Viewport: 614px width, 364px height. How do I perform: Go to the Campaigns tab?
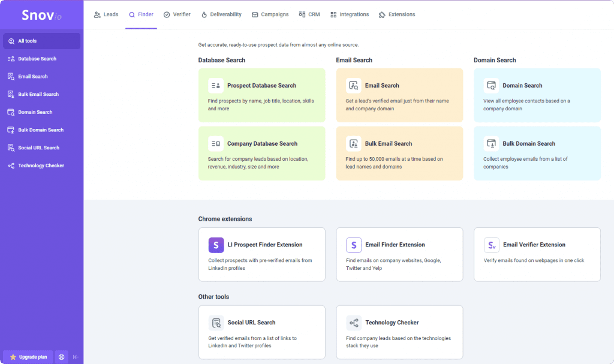tap(270, 14)
